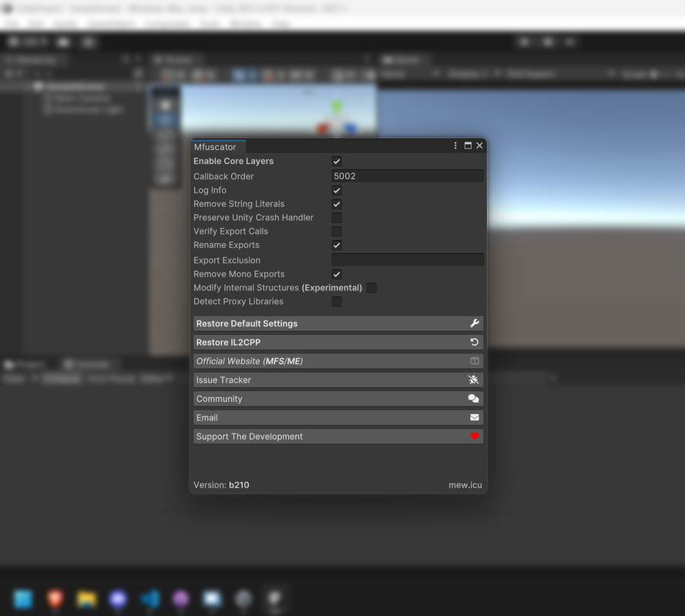Turn on Detect Proxy Libraries checkbox
This screenshot has height=616, width=685.
tap(337, 302)
